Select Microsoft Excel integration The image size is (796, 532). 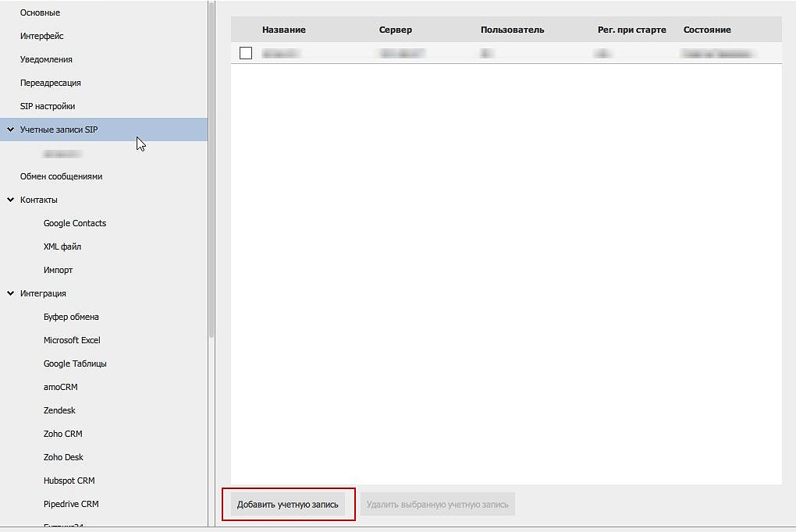click(x=72, y=340)
